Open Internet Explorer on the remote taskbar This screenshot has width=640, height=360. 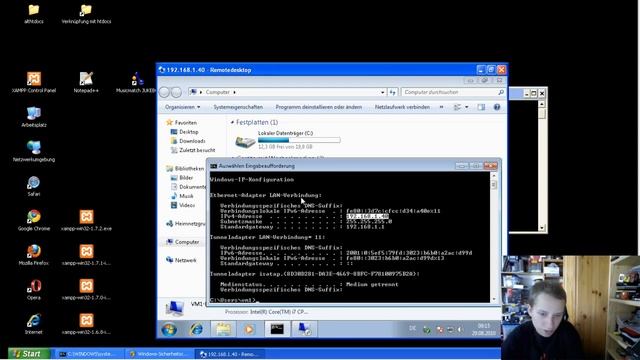pos(196,329)
